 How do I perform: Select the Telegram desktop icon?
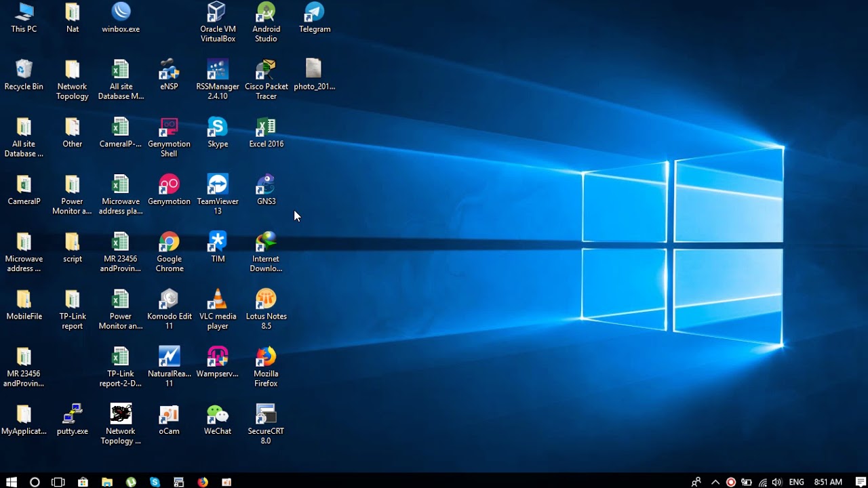(315, 18)
